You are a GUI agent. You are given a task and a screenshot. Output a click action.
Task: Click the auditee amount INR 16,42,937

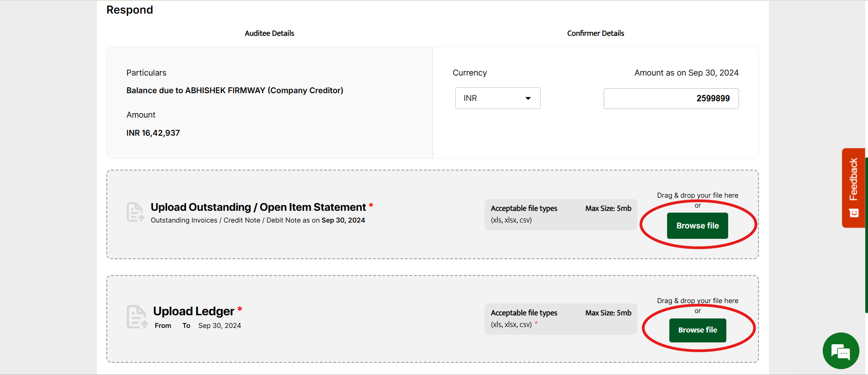tap(153, 133)
